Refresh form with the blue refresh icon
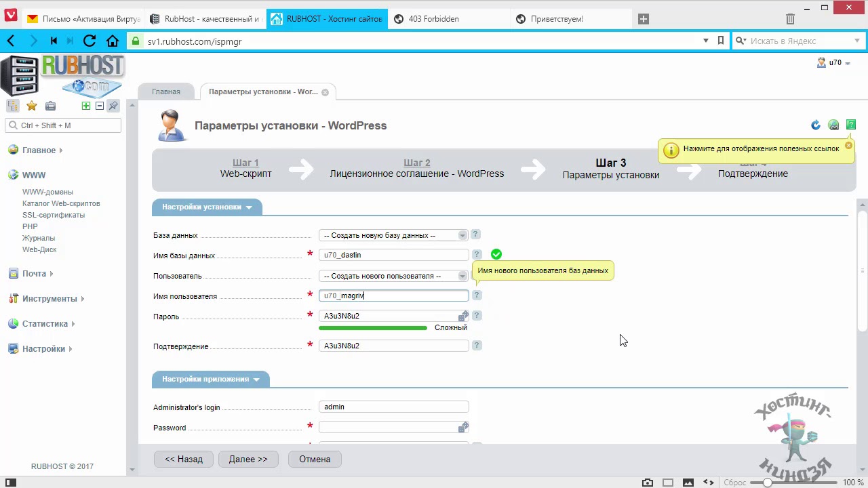The width and height of the screenshot is (868, 488). 816,125
